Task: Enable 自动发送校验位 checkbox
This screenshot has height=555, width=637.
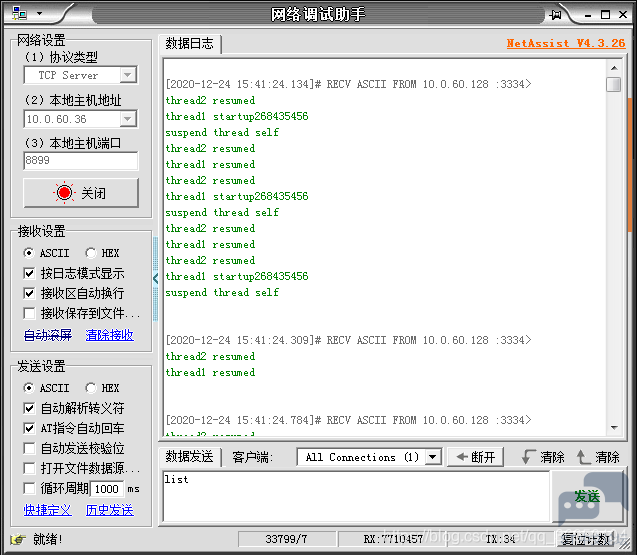Action: coord(29,448)
